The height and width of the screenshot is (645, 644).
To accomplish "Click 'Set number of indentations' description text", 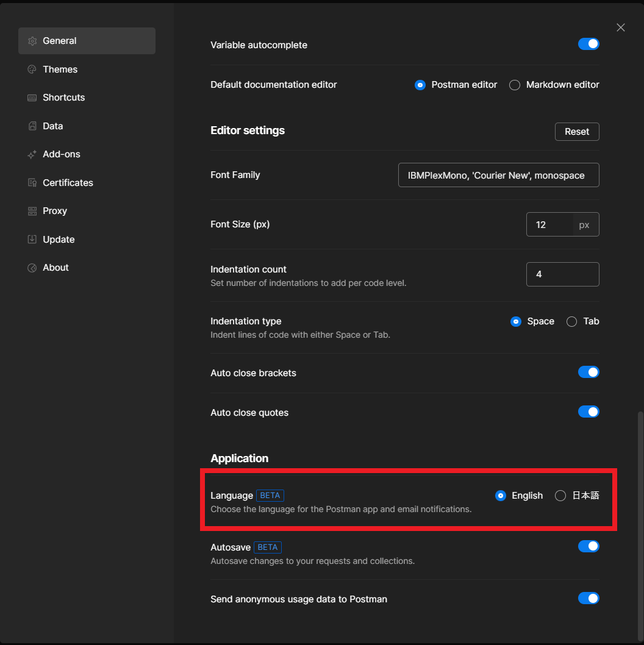I will click(x=308, y=283).
